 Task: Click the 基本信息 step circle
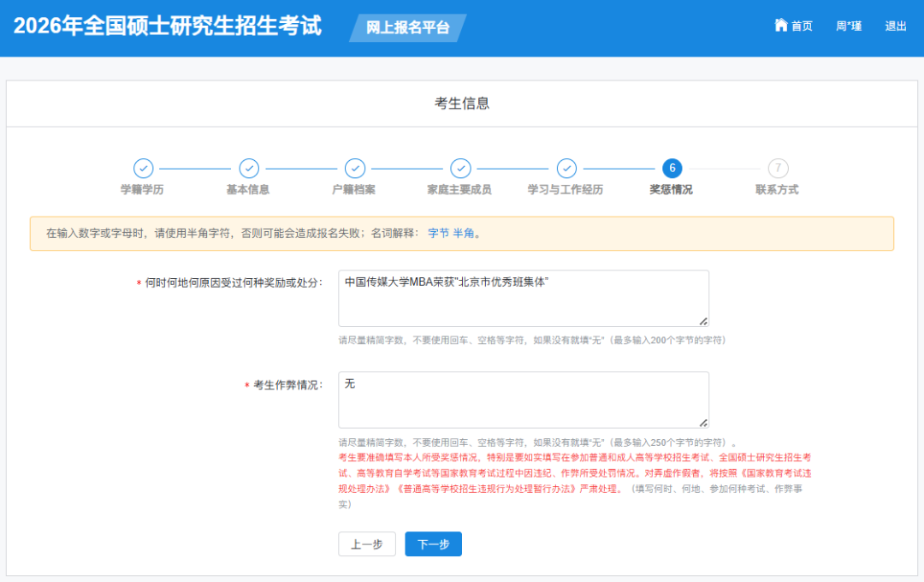coord(249,169)
